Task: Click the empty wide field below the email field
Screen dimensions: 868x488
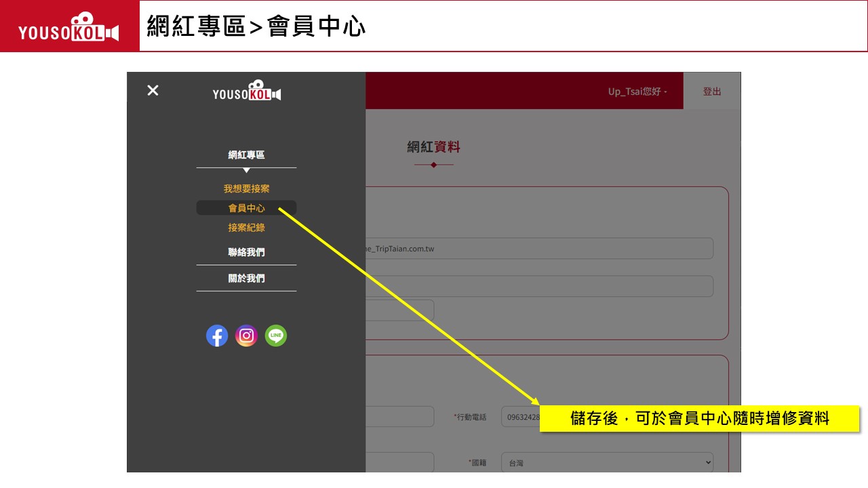Action: click(x=539, y=286)
